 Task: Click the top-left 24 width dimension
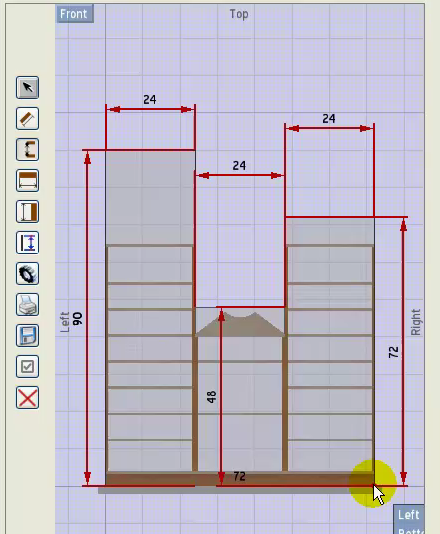pos(150,100)
